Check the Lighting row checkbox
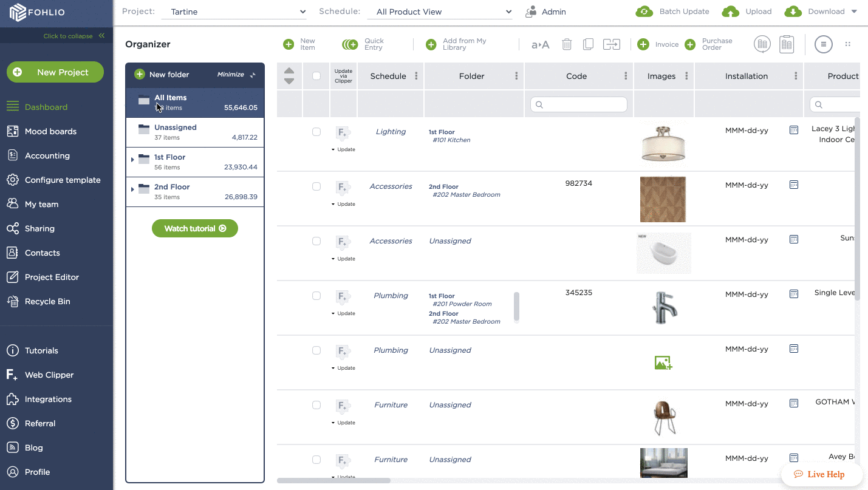Screen dimensions: 868x490 (316, 132)
